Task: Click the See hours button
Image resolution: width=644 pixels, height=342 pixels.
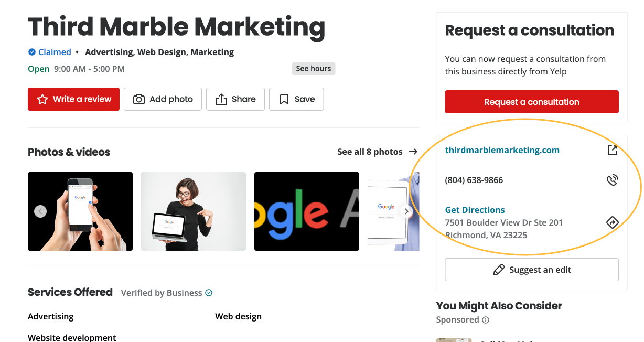Action: pyautogui.click(x=314, y=69)
